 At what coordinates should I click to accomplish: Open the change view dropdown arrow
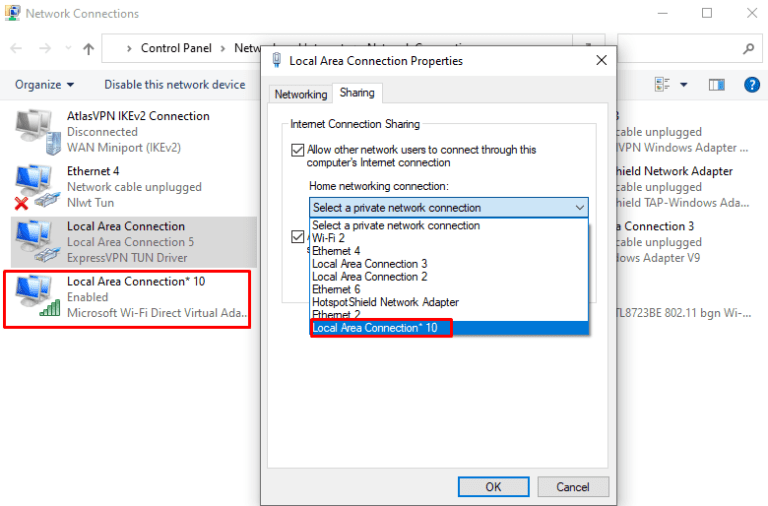684,85
